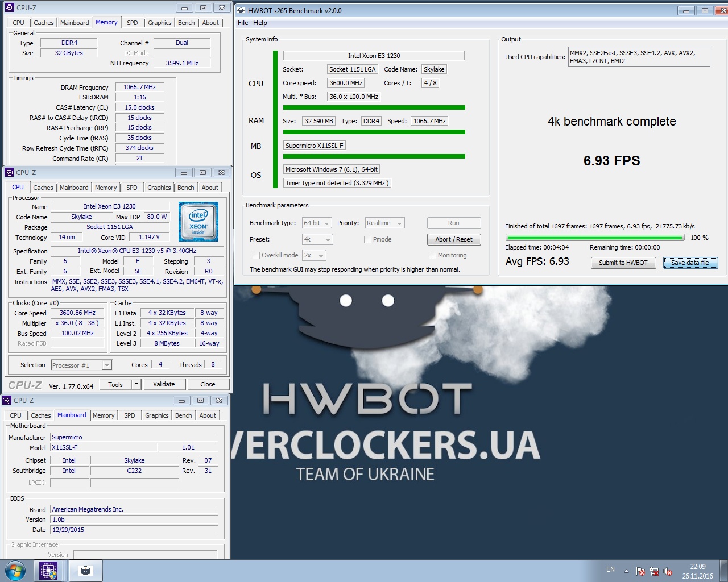
Task: Click the Avg FPS: 6.93 result text
Action: [537, 261]
